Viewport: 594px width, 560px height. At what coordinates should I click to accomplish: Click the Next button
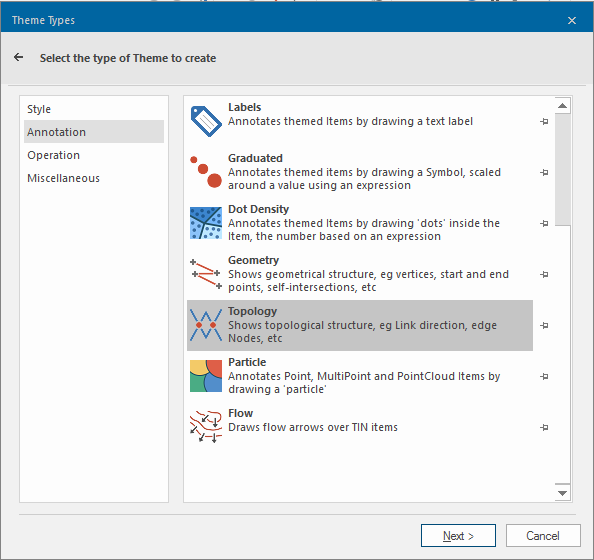pyautogui.click(x=458, y=536)
